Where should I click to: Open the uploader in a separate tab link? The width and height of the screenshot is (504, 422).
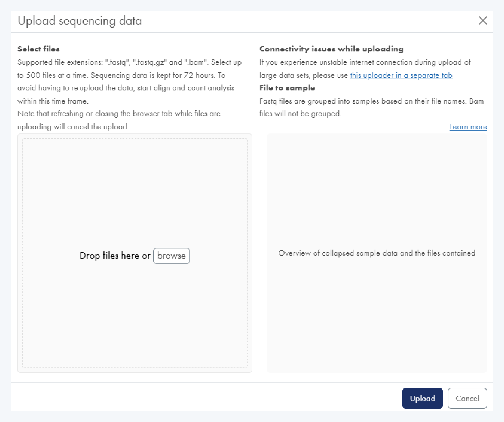tap(401, 75)
